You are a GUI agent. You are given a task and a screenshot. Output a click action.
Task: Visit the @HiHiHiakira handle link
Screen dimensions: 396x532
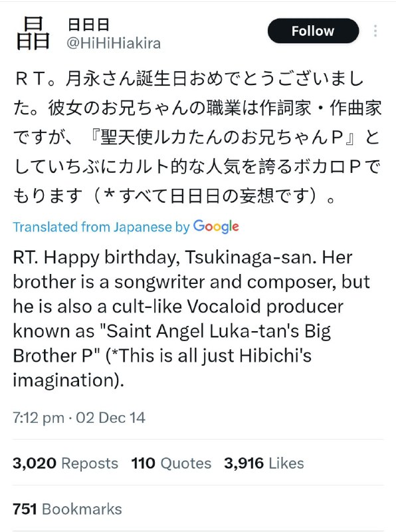tap(114, 43)
